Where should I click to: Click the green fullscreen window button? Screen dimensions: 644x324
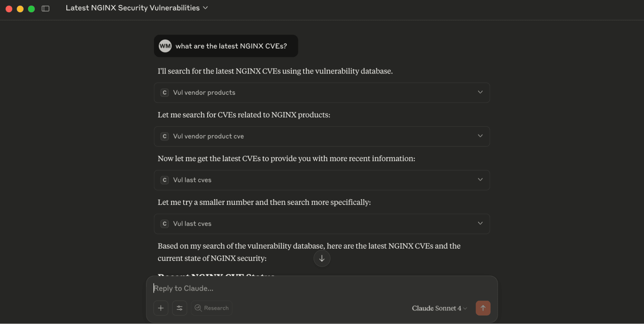31,9
